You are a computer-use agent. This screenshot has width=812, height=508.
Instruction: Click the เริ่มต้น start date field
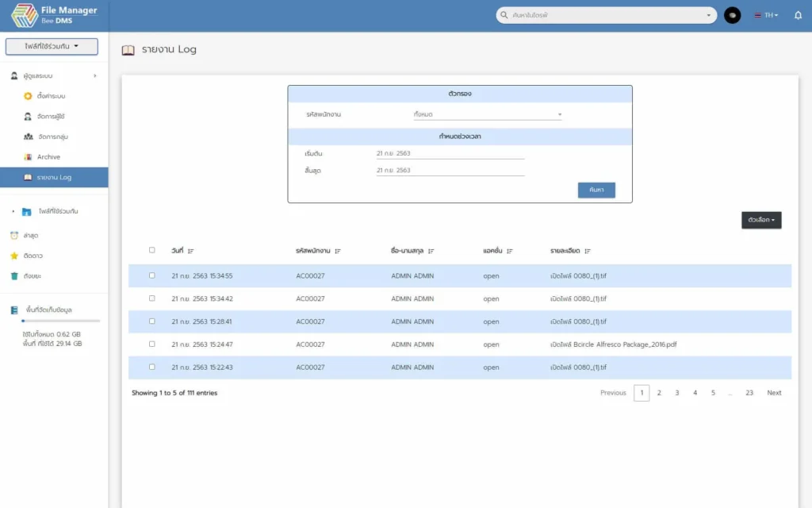(450, 153)
